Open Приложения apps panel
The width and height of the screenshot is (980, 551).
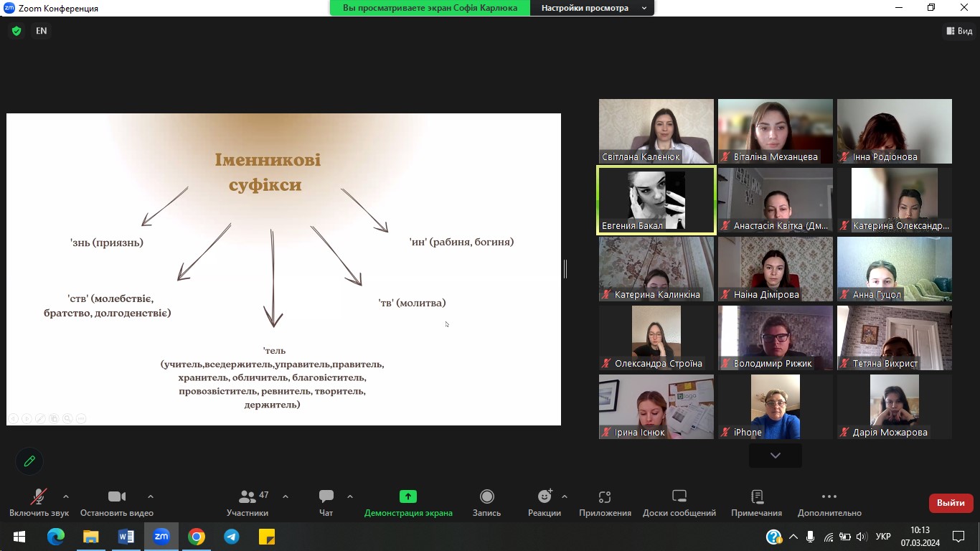pos(605,502)
